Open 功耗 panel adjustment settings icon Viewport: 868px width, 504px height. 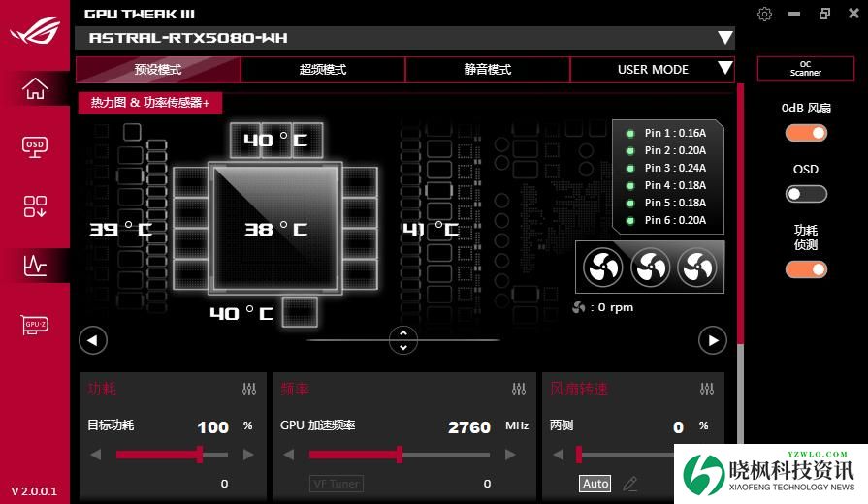249,390
